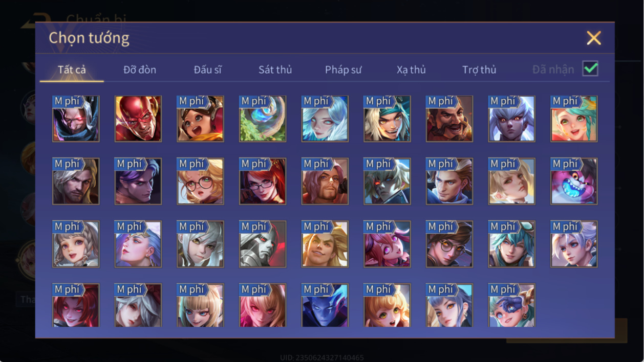The height and width of the screenshot is (362, 644).
Task: Select the red Flash hero portrait
Action: [138, 119]
